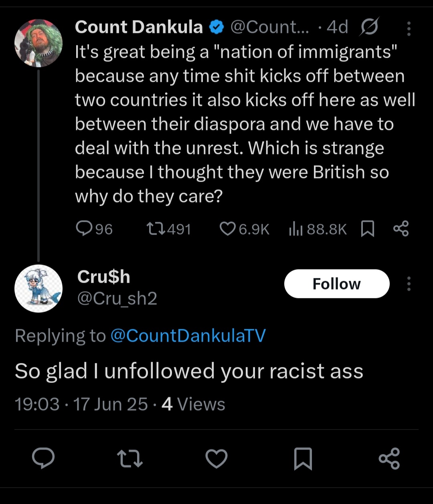
Task: Open Count Dankula's profile picture
Action: [38, 43]
